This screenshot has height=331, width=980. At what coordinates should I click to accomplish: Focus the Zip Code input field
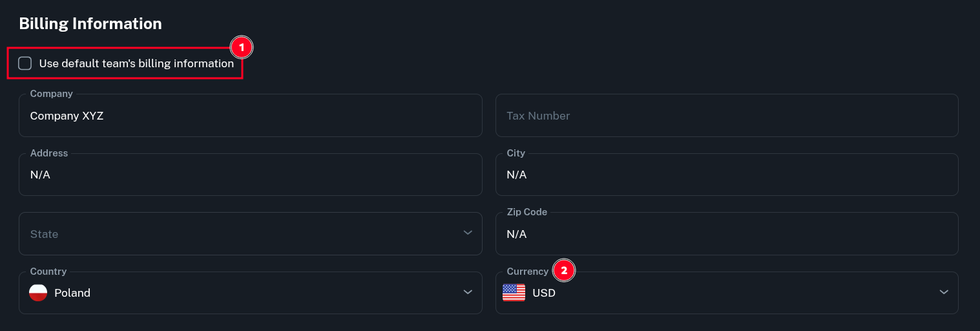click(726, 234)
